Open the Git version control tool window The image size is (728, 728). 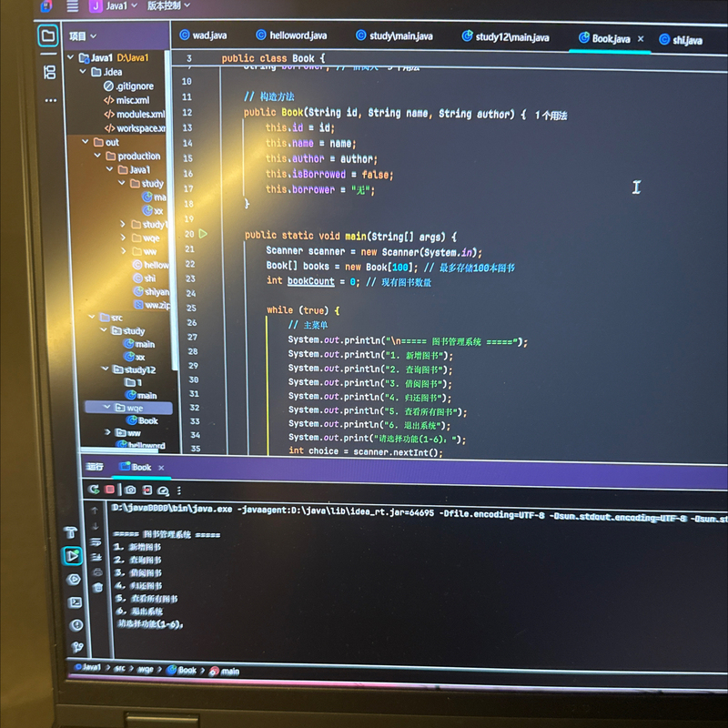pos(77,647)
